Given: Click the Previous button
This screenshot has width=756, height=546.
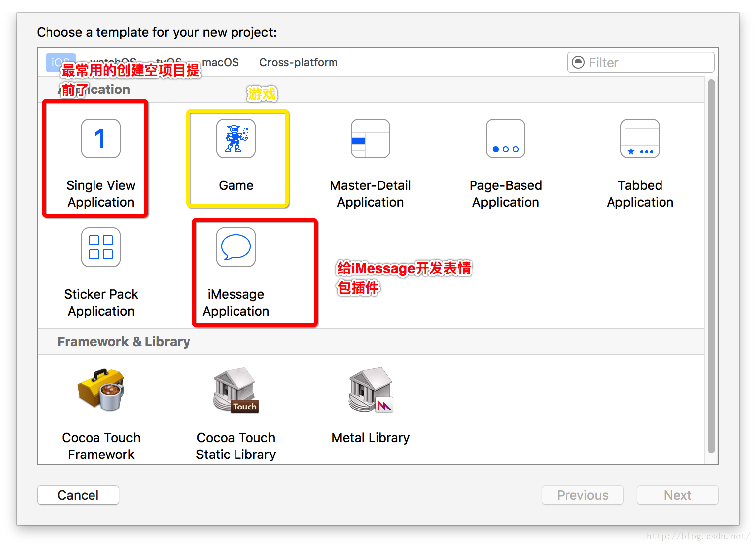Looking at the screenshot, I should 583,495.
